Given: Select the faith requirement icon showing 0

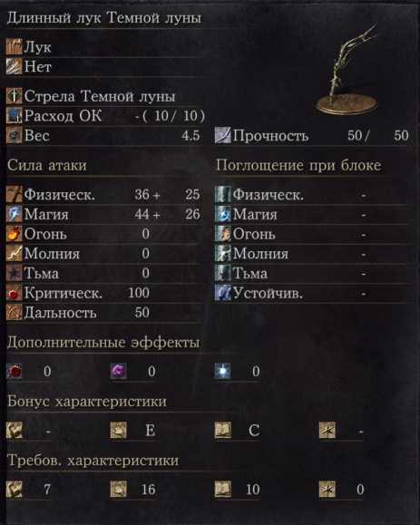Looking at the screenshot, I should point(327,489).
